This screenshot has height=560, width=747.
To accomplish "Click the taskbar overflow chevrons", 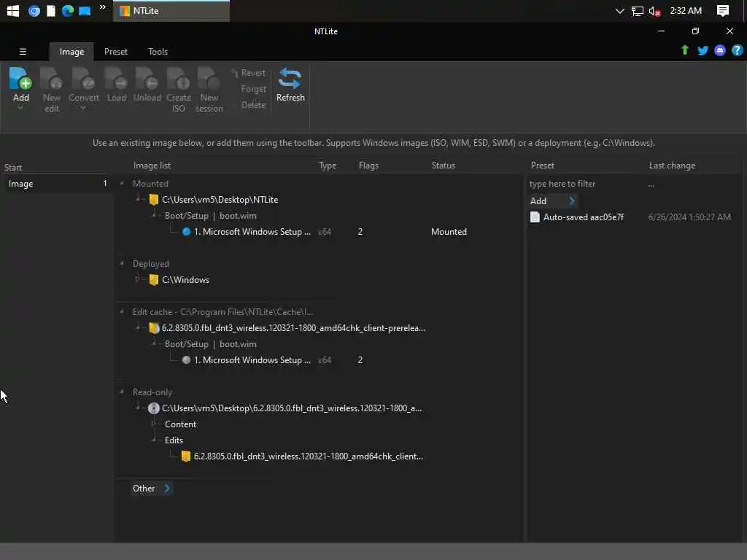I will [102, 7].
